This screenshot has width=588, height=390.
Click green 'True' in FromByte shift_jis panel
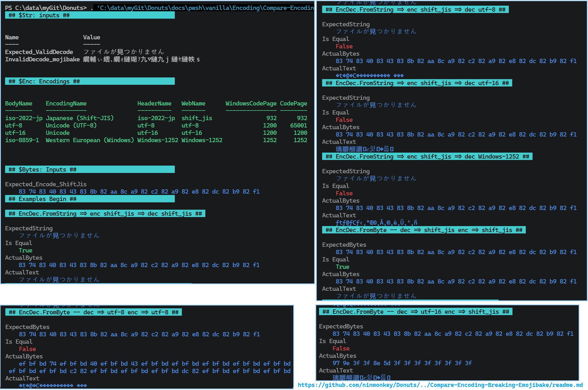pyautogui.click(x=343, y=267)
